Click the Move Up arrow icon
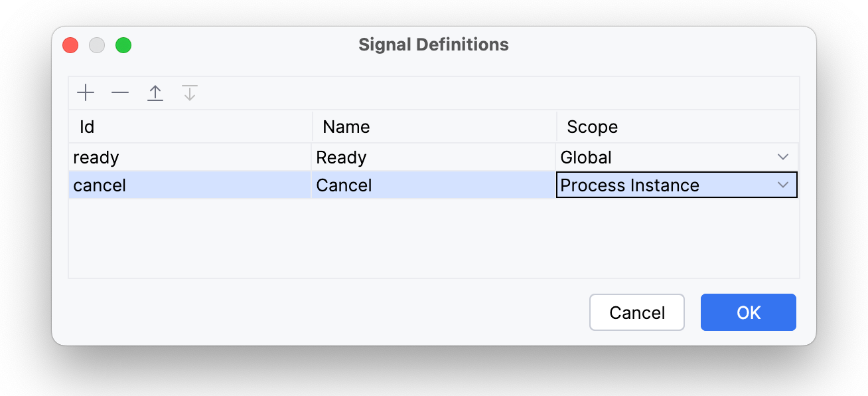868x396 pixels. (155, 92)
